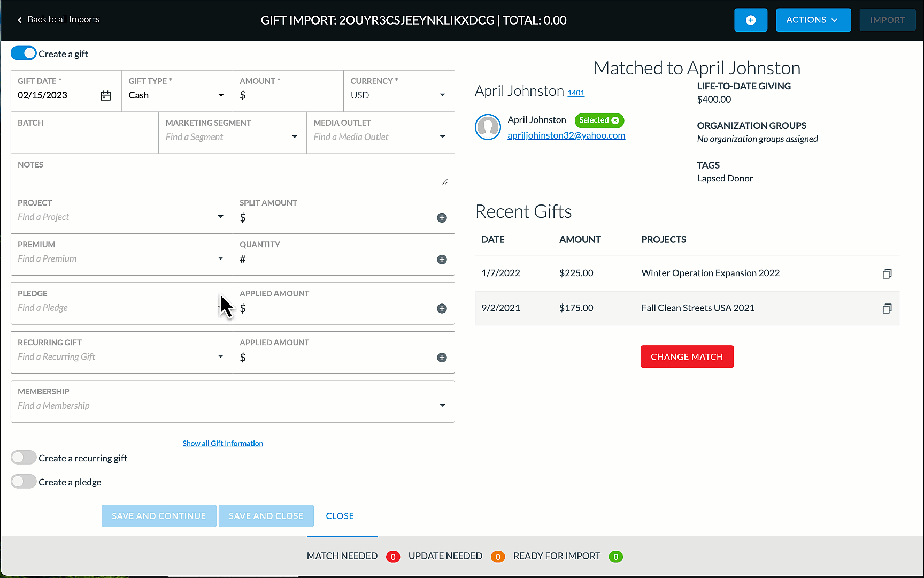Click the Change Match button

tap(687, 356)
